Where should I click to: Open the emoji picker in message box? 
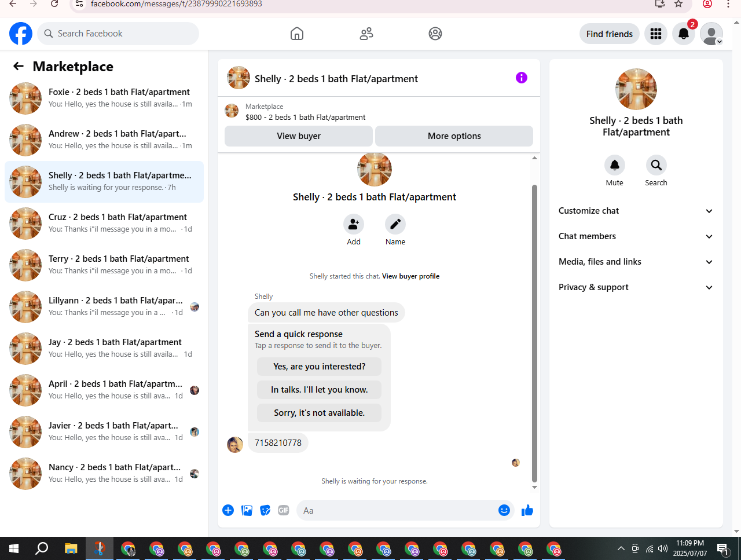pos(504,510)
